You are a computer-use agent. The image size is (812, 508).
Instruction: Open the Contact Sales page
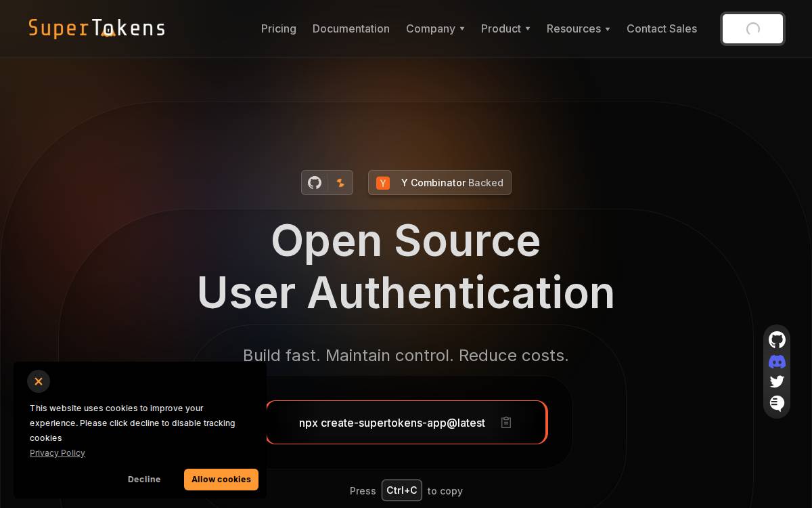(x=662, y=28)
